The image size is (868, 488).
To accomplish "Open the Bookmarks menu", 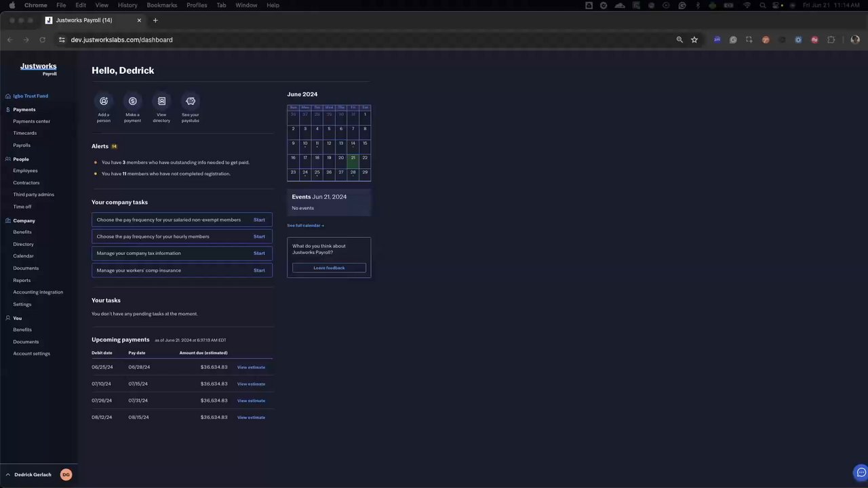I will click(162, 5).
